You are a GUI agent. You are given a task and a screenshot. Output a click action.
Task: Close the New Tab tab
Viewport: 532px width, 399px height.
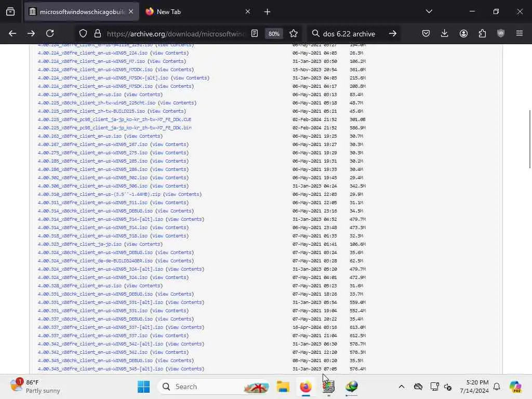248,12
